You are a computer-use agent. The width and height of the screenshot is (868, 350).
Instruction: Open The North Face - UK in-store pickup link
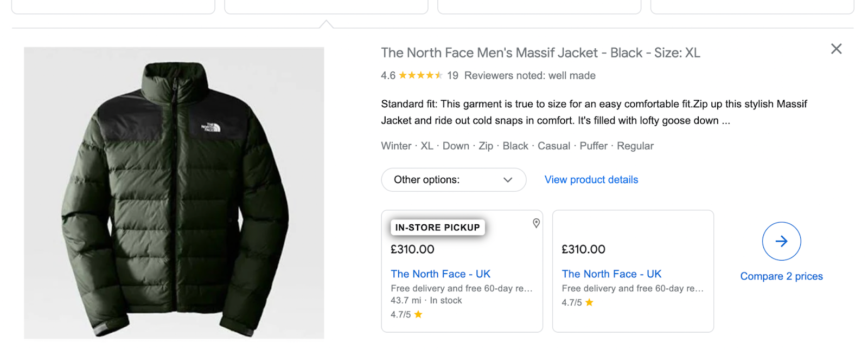pos(440,274)
